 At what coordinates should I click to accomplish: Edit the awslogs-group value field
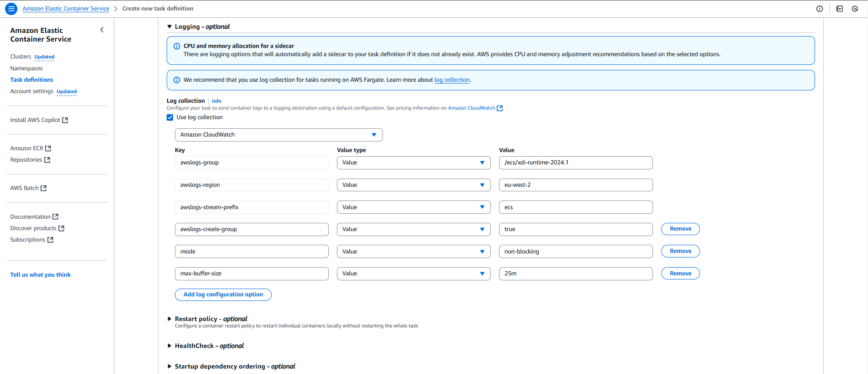coord(576,163)
